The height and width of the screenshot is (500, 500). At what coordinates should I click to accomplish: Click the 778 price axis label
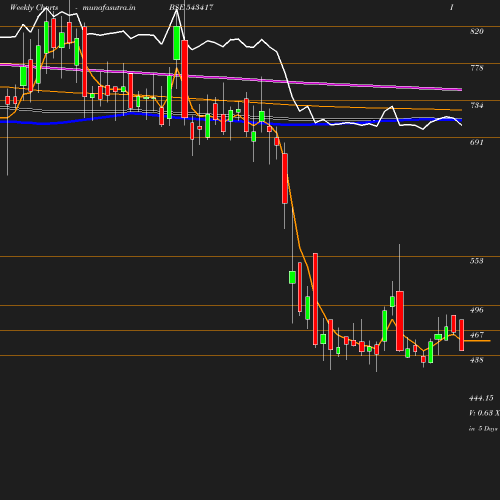[477, 68]
